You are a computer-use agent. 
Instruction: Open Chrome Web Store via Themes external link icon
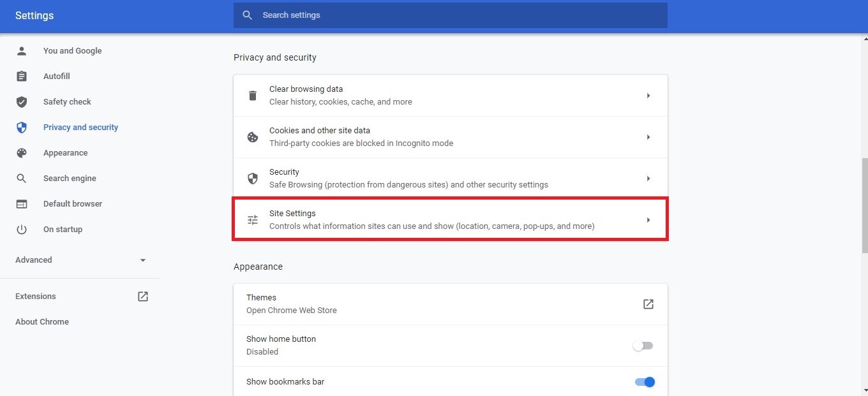tap(648, 304)
